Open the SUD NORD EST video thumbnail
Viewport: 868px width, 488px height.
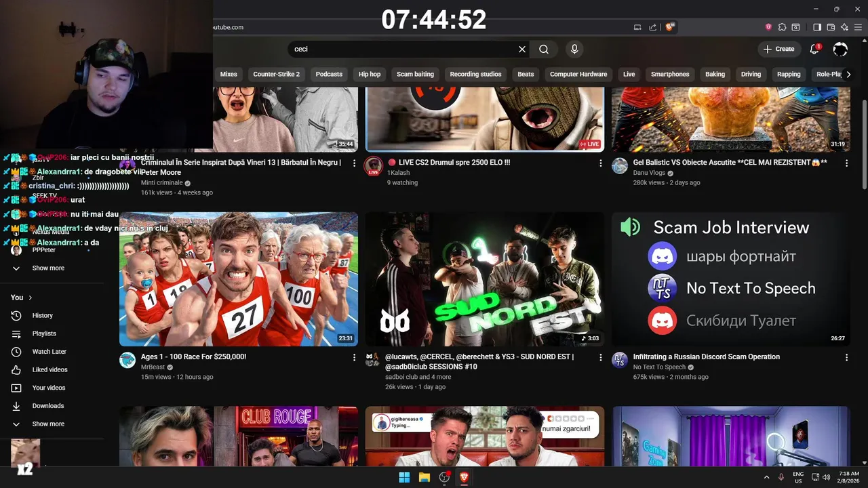tap(485, 279)
